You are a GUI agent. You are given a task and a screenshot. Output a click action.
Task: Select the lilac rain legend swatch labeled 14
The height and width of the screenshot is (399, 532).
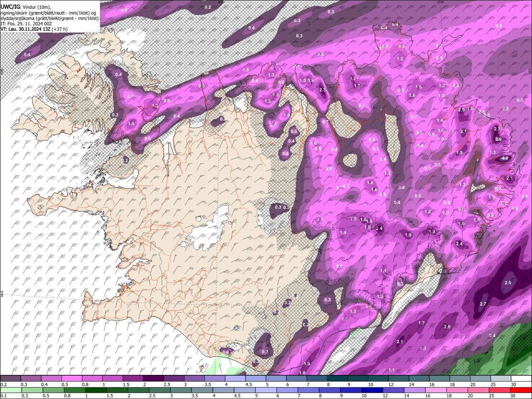(414, 390)
